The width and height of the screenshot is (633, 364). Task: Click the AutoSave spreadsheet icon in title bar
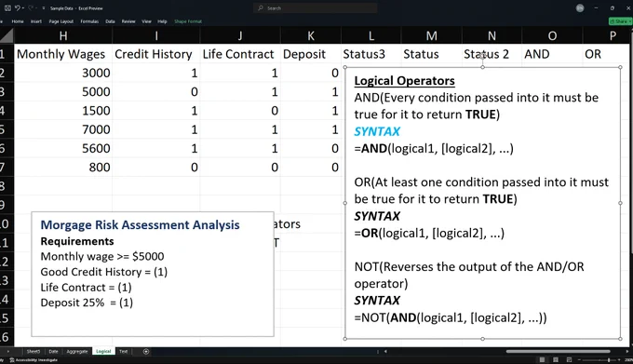coord(7,8)
